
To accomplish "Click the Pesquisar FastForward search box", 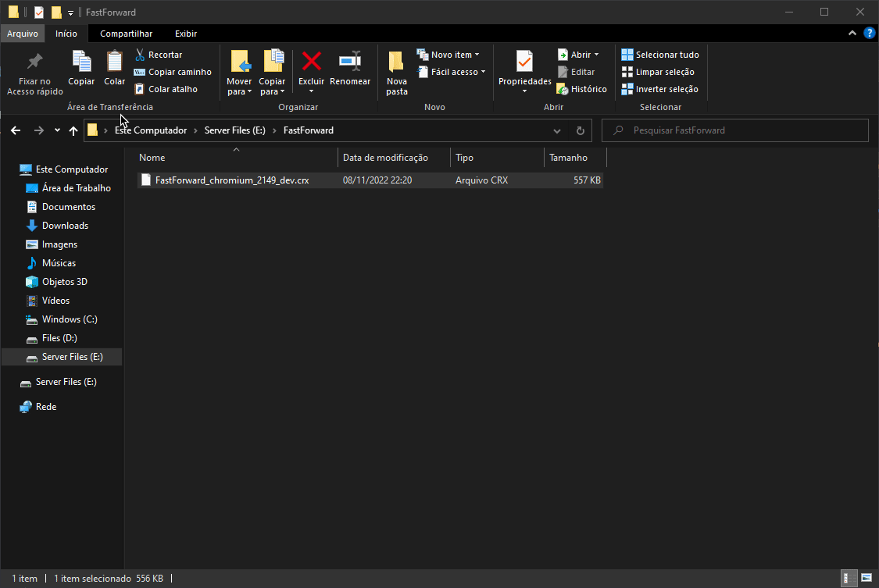I will (735, 130).
